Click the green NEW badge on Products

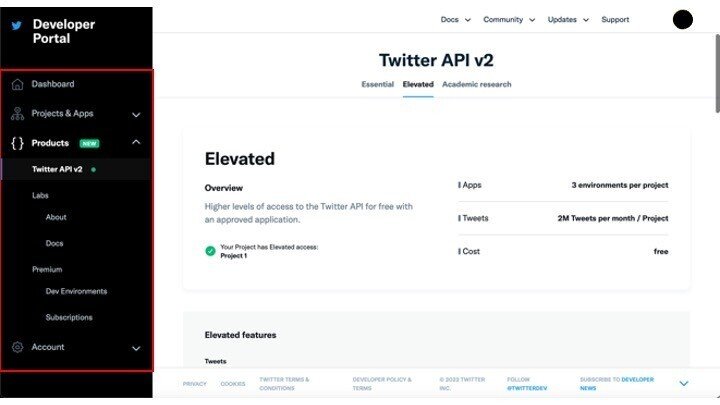click(90, 143)
